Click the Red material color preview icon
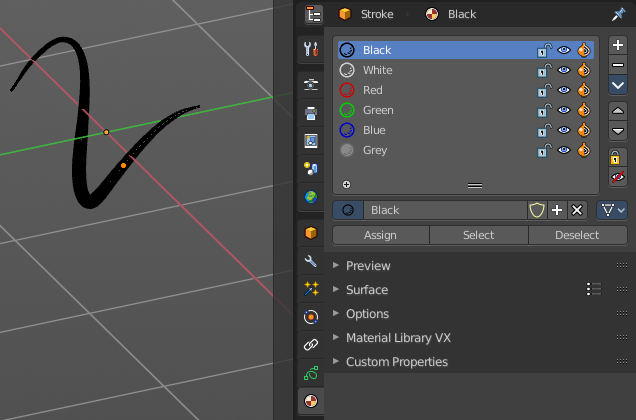Viewport: 636px width, 420px height. coord(347,90)
